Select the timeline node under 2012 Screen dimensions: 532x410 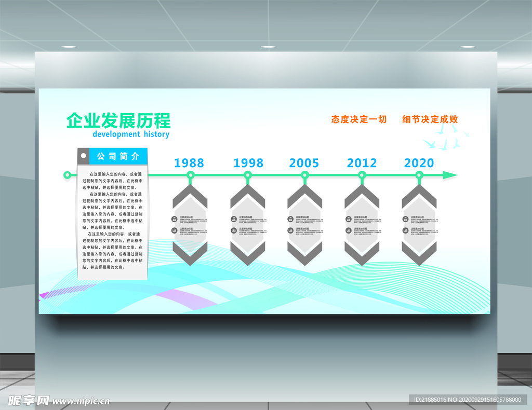click(x=362, y=175)
